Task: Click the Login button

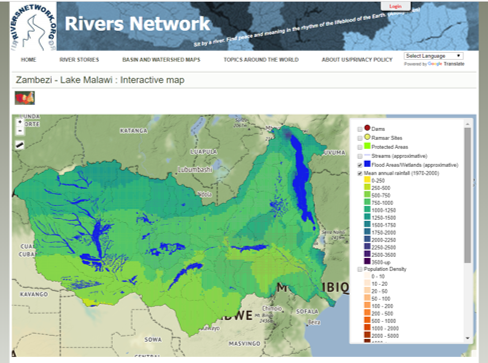Action: 396,6
